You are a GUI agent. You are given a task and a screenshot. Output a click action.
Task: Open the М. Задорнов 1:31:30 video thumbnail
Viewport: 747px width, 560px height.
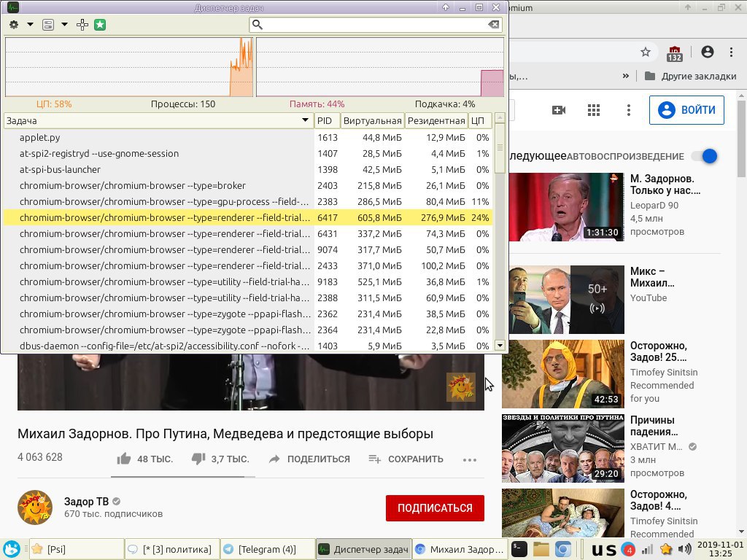[566, 207]
